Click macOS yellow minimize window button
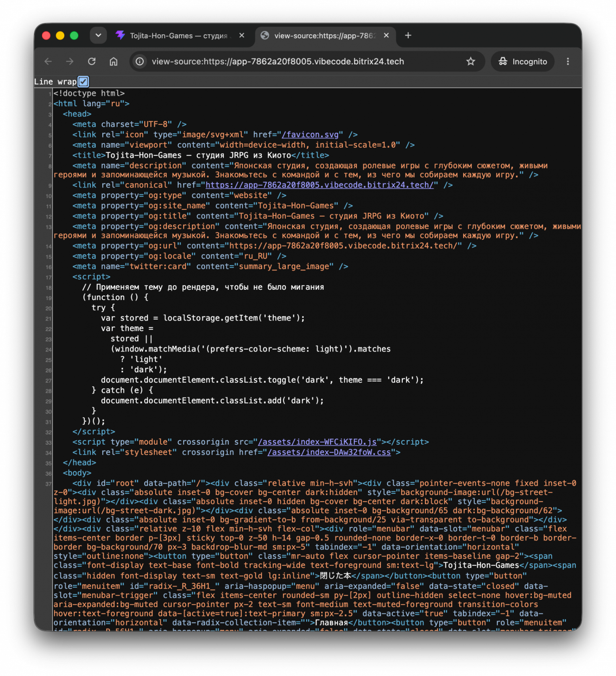616x676 pixels. 60,36
